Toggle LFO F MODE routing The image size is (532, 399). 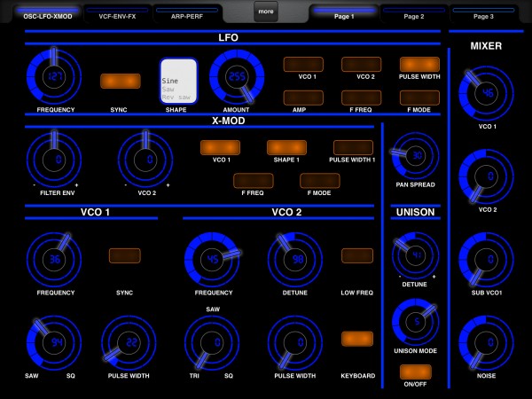tap(419, 98)
